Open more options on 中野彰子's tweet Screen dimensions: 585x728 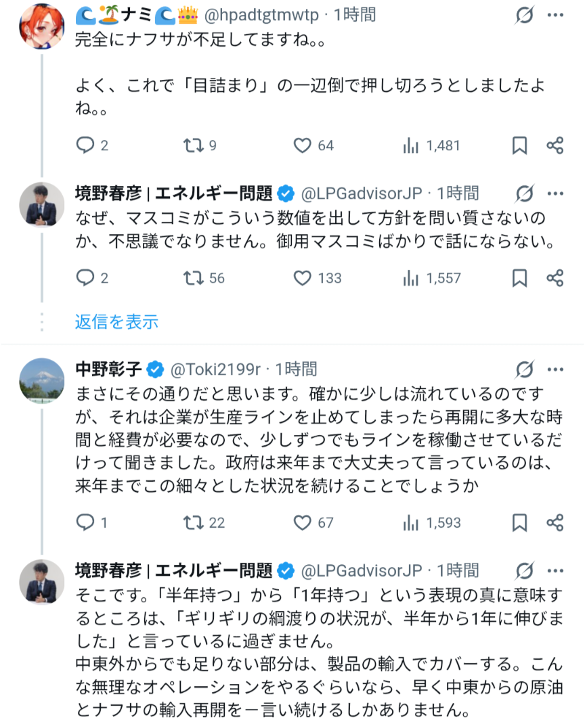point(555,369)
